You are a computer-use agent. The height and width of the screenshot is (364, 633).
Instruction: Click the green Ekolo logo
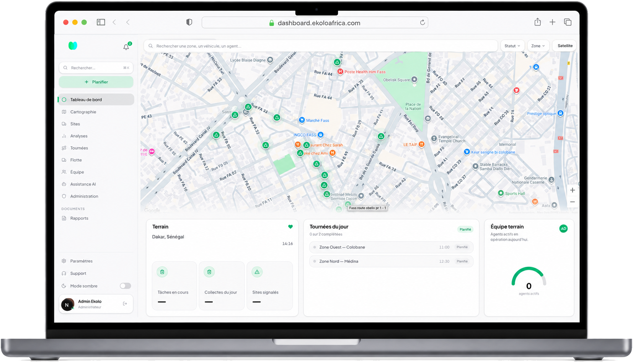[x=73, y=46]
